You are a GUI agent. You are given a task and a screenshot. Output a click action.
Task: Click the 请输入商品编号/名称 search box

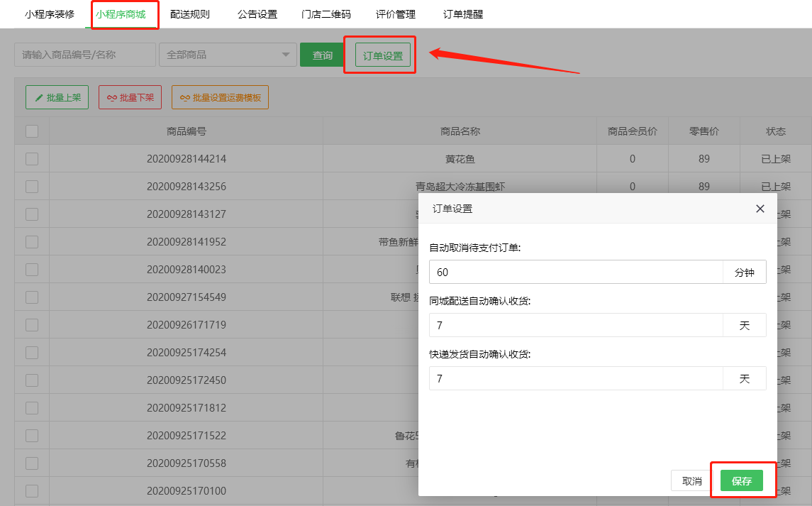[x=85, y=55]
